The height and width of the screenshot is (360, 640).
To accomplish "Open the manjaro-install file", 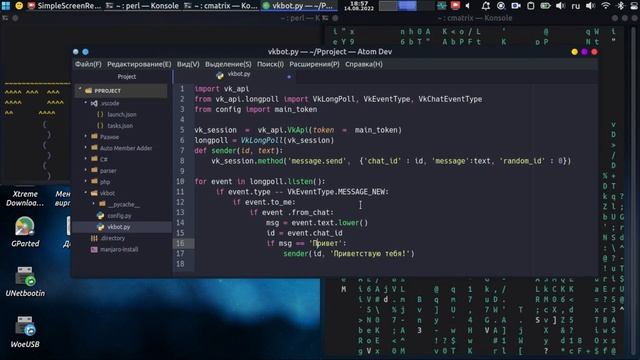I will click(119, 249).
